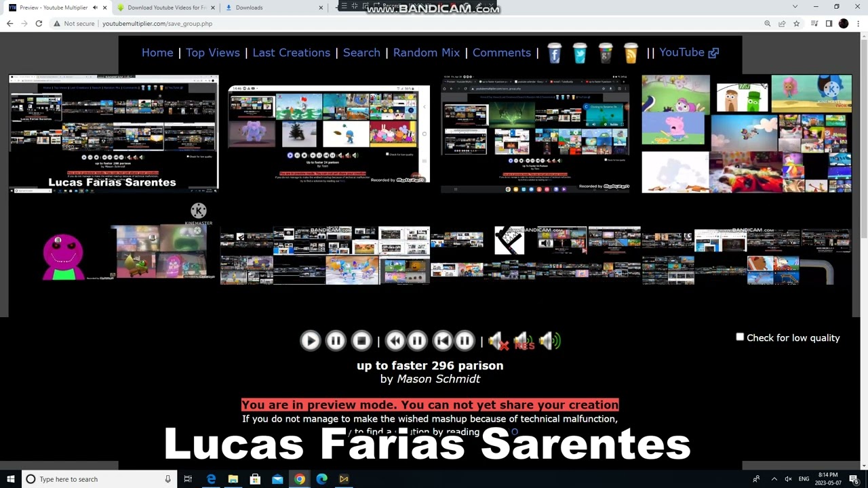The height and width of the screenshot is (488, 868).
Task: Select the Preview - Youtube Multiplier tab
Action: [x=54, y=7]
